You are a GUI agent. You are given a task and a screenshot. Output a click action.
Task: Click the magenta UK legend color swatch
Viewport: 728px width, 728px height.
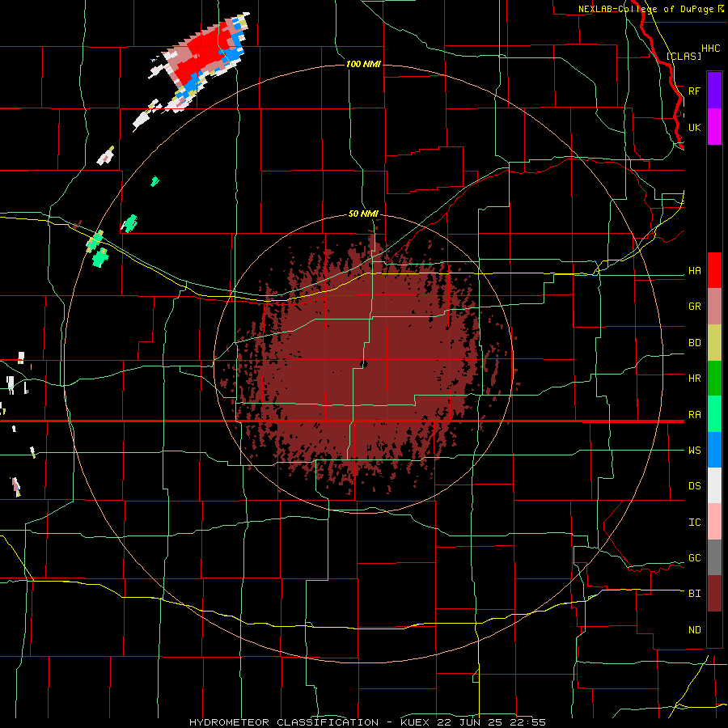(714, 126)
